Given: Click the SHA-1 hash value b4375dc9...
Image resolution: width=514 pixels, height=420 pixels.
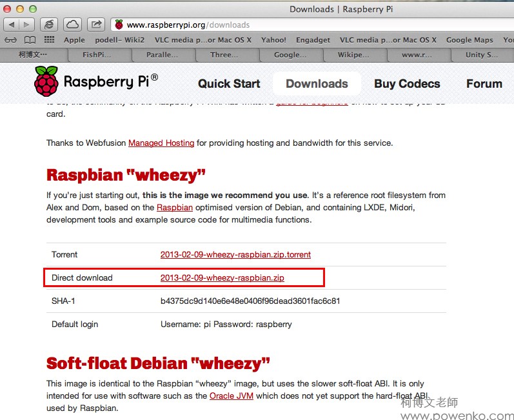Looking at the screenshot, I should tap(250, 301).
